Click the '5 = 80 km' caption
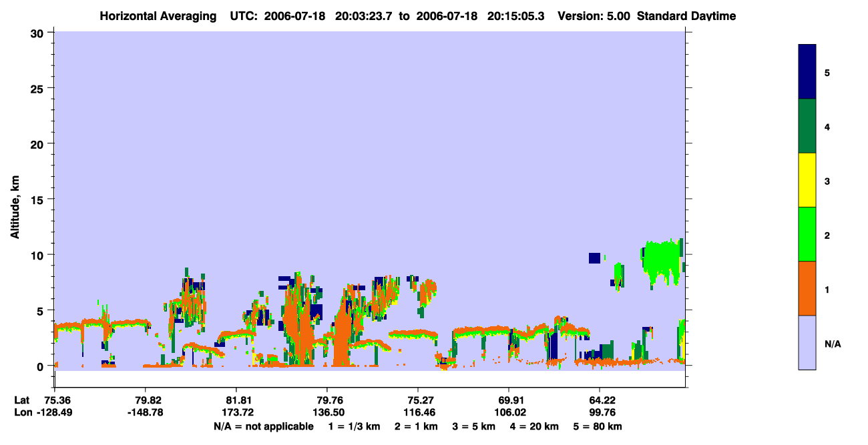Screen dimensions: 868x445 (598, 426)
